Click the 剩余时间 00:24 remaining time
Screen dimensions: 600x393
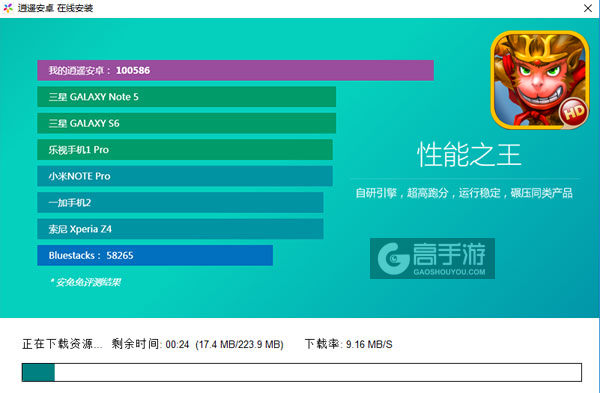150,344
